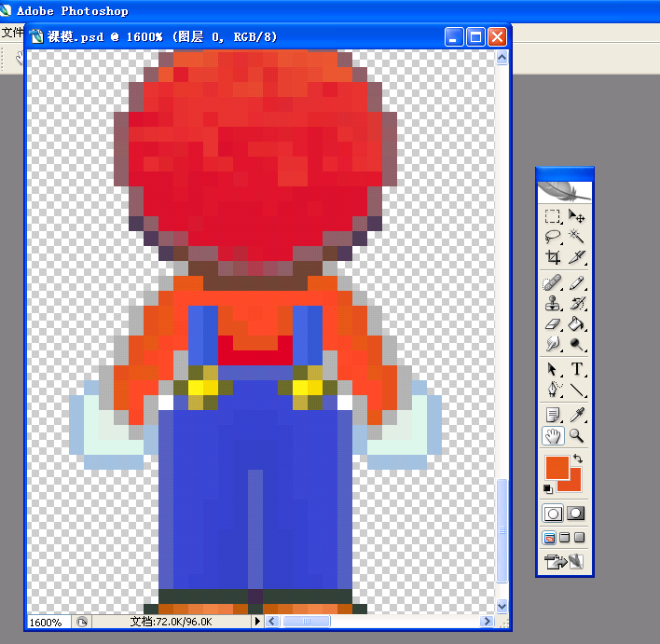The width and height of the screenshot is (660, 644).
Task: Open Adobe Online feather banner
Action: (x=565, y=192)
